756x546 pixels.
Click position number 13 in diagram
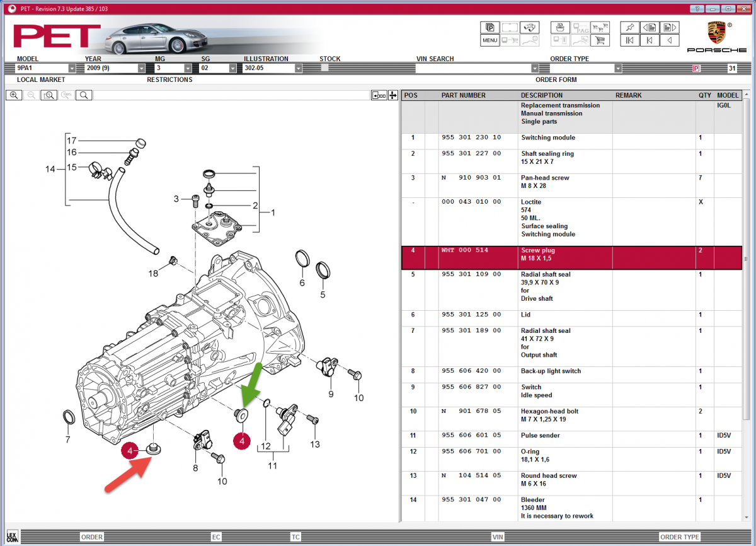coord(315,444)
